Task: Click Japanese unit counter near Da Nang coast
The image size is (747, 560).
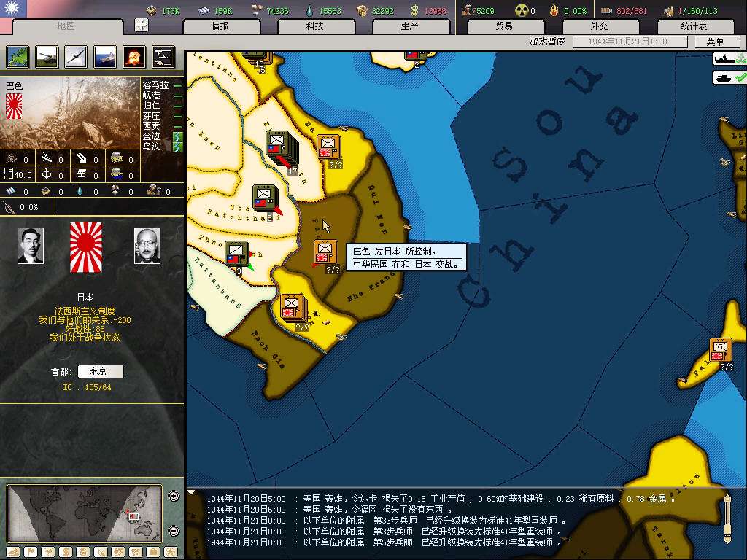Action: [x=329, y=147]
